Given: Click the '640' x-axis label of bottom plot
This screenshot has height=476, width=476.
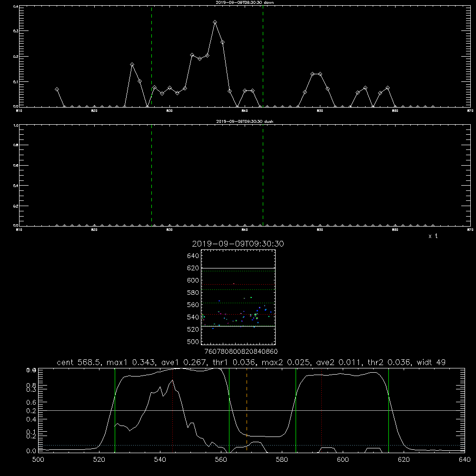Looking at the screenshot, I should point(465,459).
